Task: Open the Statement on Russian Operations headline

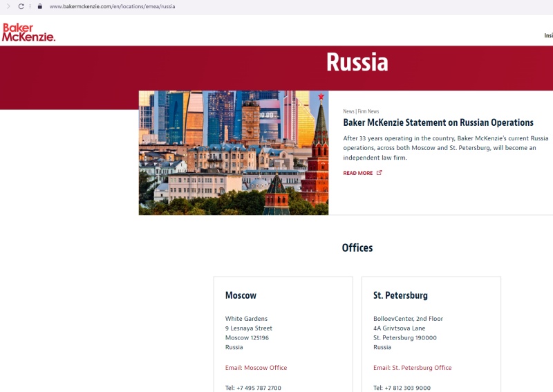Action: click(438, 123)
